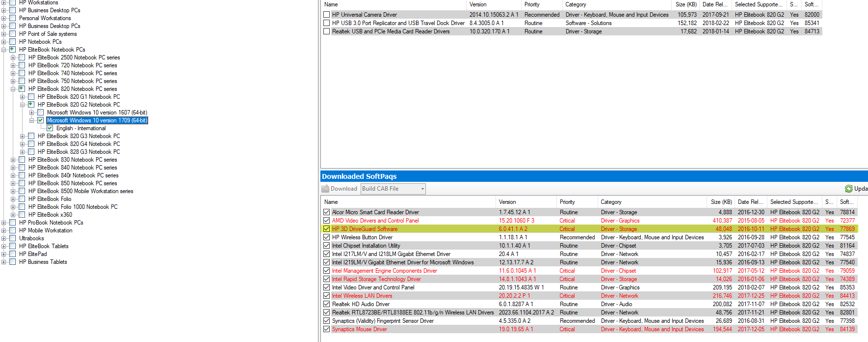This screenshot has height=342, width=868.
Task: Sort available list by Version column header
Action: pyautogui.click(x=493, y=4)
